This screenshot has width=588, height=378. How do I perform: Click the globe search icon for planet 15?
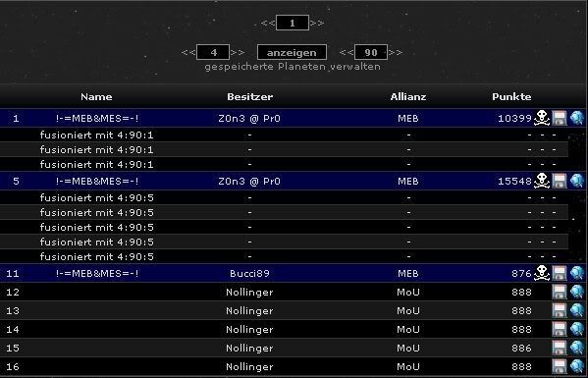[577, 348]
